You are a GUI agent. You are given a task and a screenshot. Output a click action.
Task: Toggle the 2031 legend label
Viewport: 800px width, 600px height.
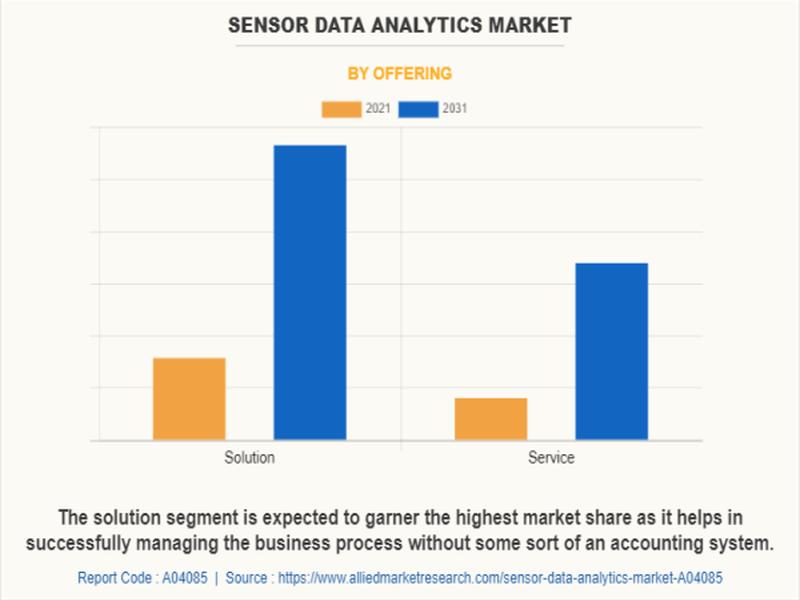tap(455, 109)
